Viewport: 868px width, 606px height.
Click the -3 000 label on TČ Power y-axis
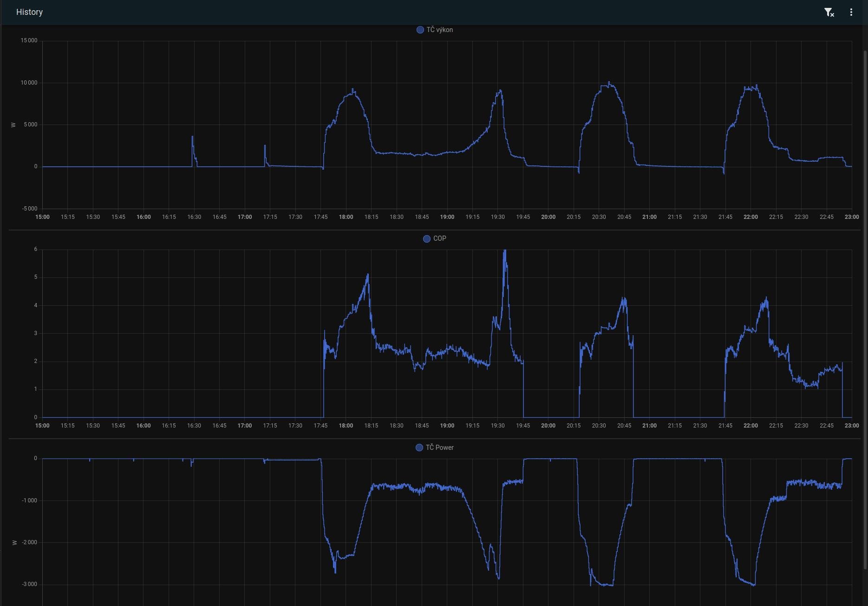click(x=29, y=584)
